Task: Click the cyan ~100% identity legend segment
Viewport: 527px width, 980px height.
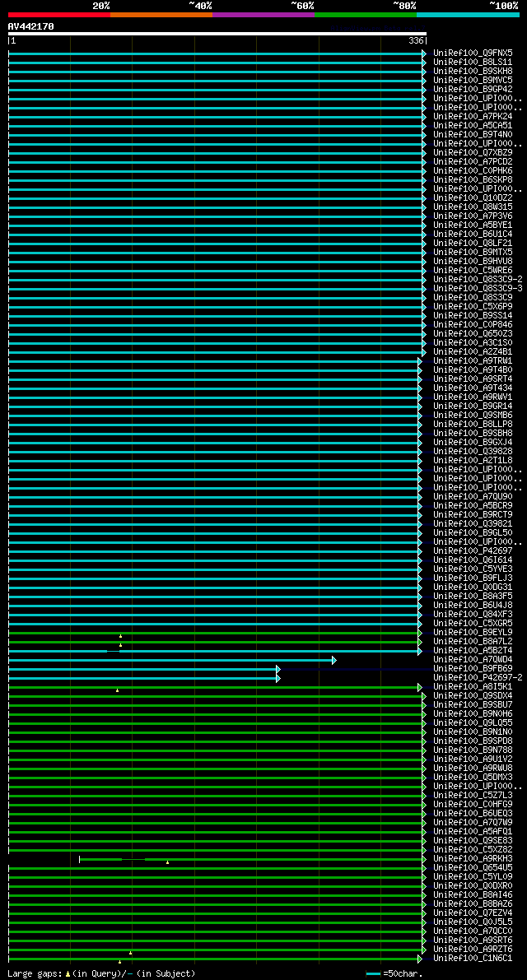Action: tap(469, 14)
